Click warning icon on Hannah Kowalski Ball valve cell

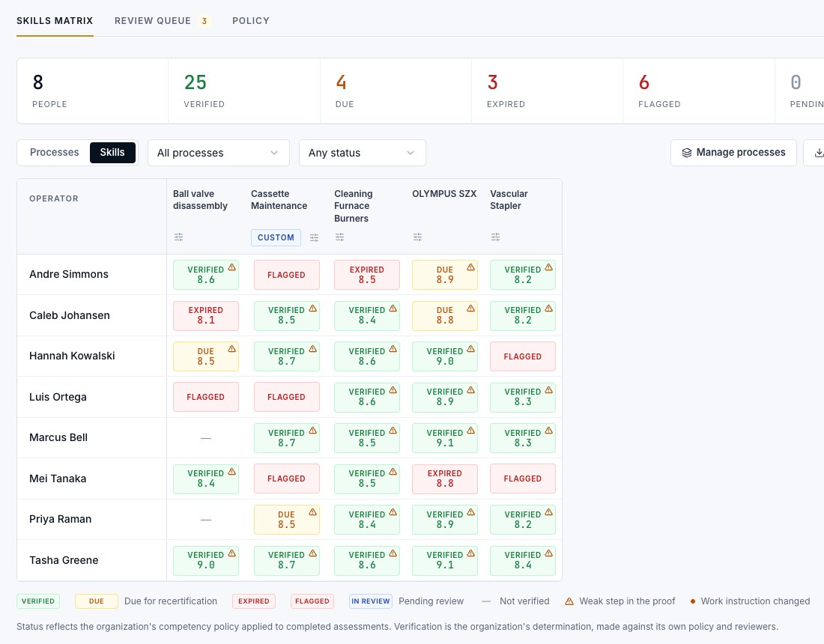pos(231,349)
